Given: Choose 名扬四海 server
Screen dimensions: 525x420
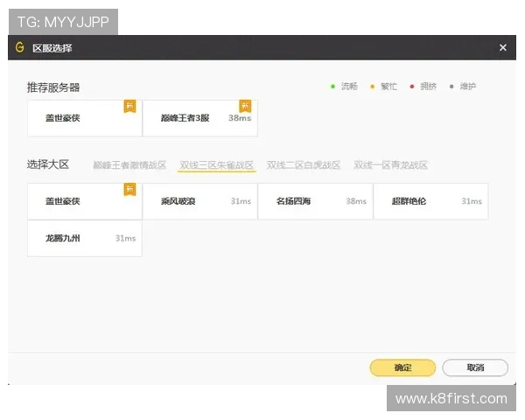Looking at the screenshot, I should (315, 201).
